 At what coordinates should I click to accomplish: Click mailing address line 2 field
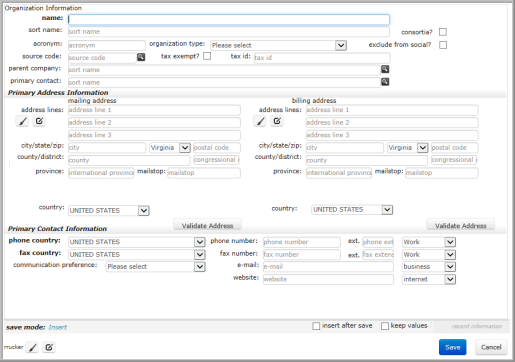[154, 123]
